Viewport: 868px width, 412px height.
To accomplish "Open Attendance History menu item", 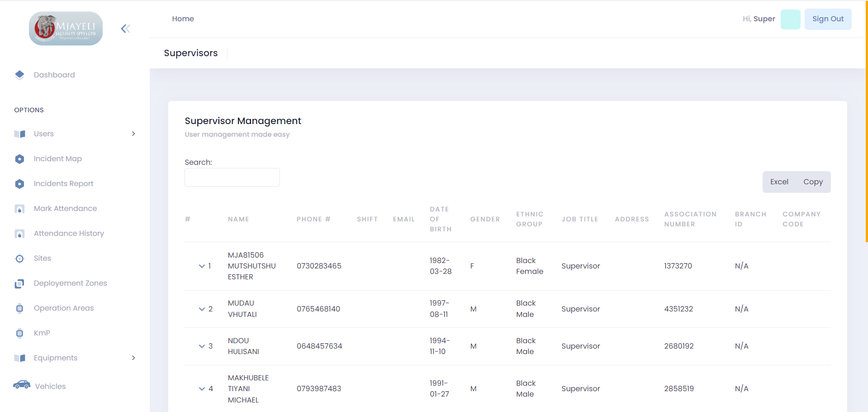I will point(69,233).
